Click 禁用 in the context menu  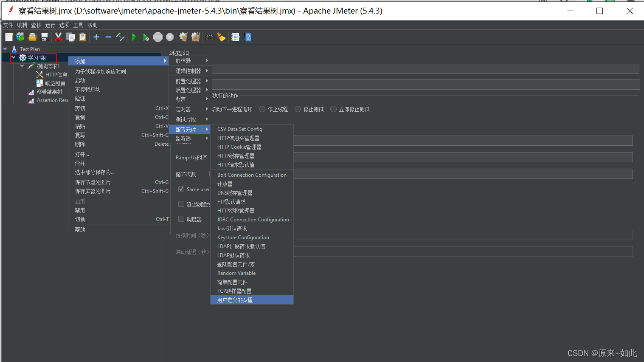click(119, 210)
